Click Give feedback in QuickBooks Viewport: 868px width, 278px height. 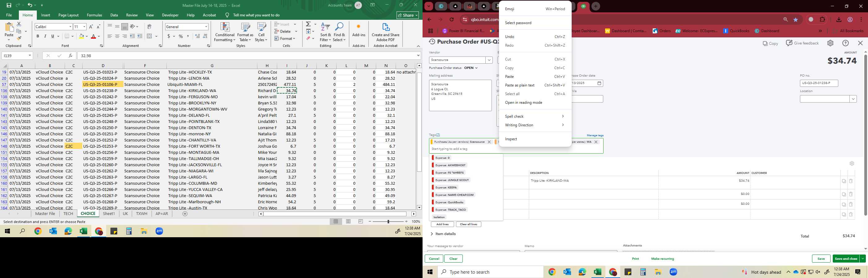(802, 43)
